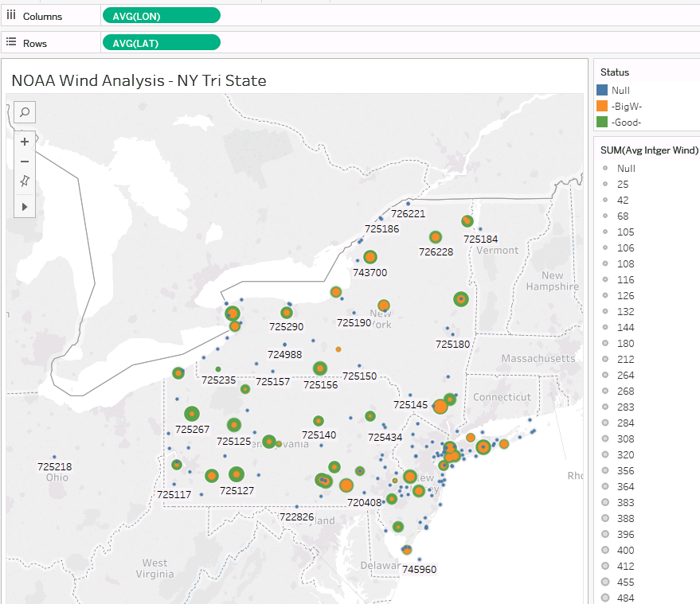Screen dimensions: 700x604
Task: Open the map search magnifier tool
Action: coord(25,112)
